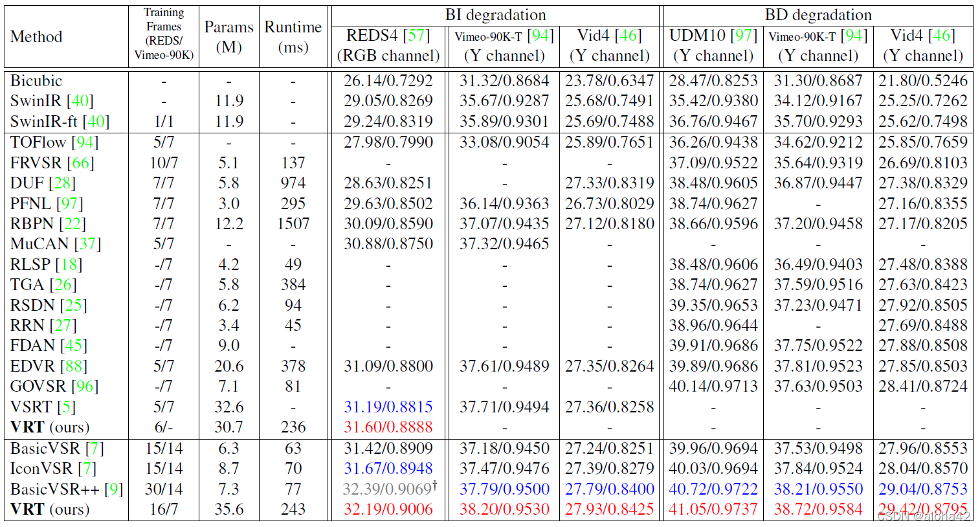Click the red value 38.20/0.9530
The width and height of the screenshot is (980, 527).
pyautogui.click(x=504, y=510)
